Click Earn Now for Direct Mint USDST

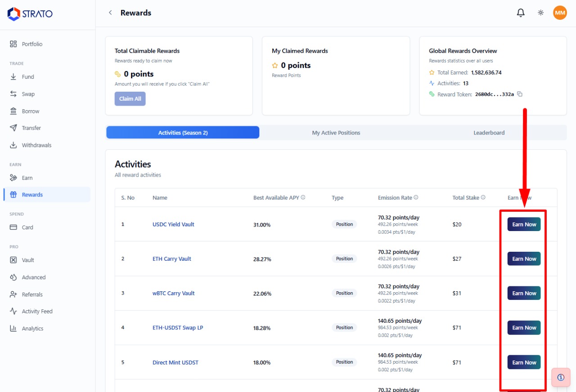[524, 362]
